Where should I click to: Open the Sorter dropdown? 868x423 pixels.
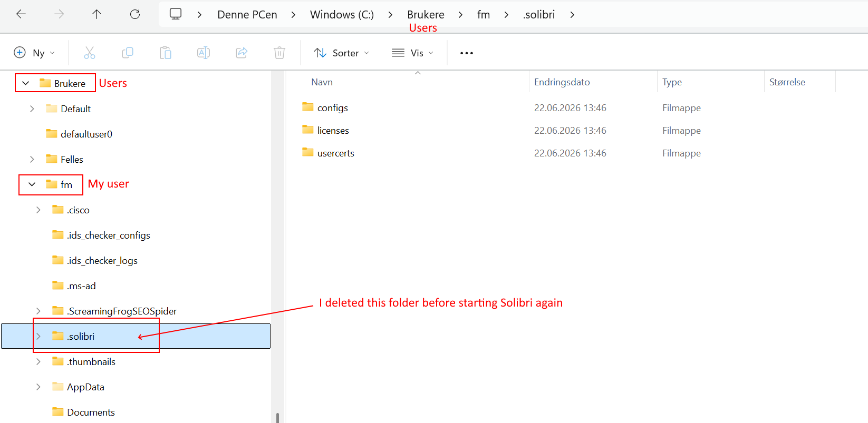341,53
